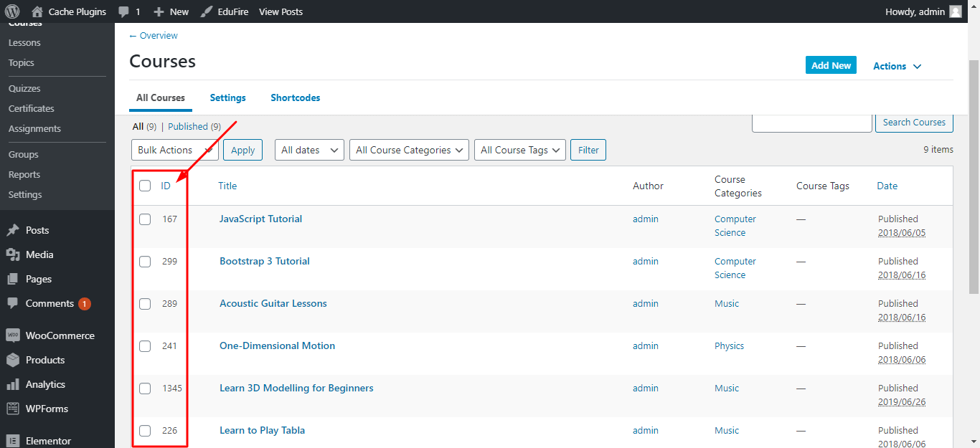Toggle the select-all courses checkbox
The height and width of the screenshot is (448, 980).
click(x=145, y=186)
